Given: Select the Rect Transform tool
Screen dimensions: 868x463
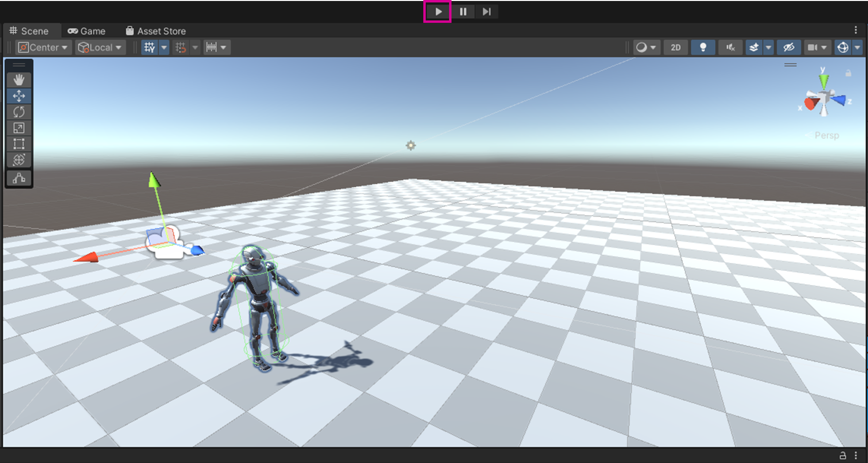Looking at the screenshot, I should [19, 144].
